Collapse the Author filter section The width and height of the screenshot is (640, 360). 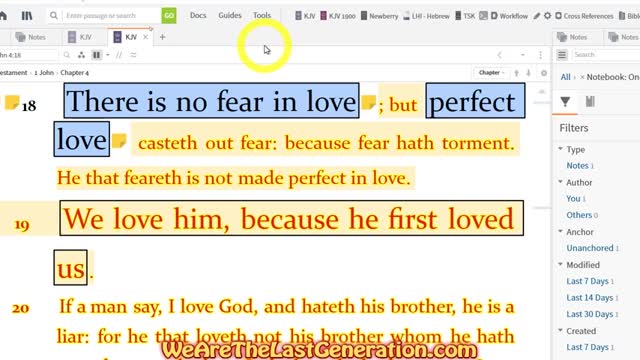[x=561, y=182]
